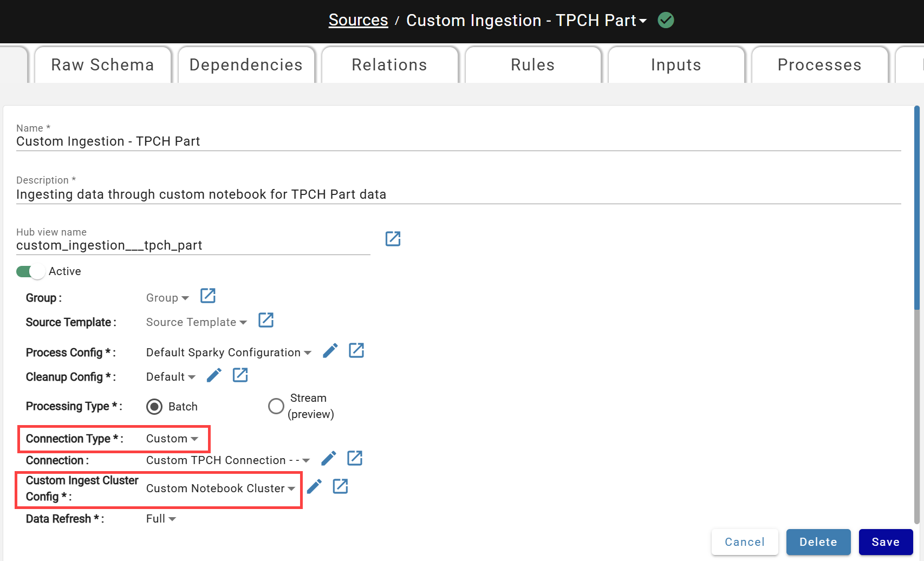Viewport: 924px width, 561px height.
Task: Open the Custom Ingest Cluster Config dropdown
Action: point(220,488)
